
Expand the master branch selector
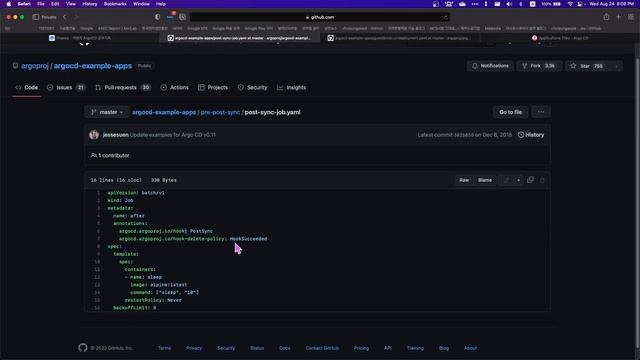coord(107,112)
